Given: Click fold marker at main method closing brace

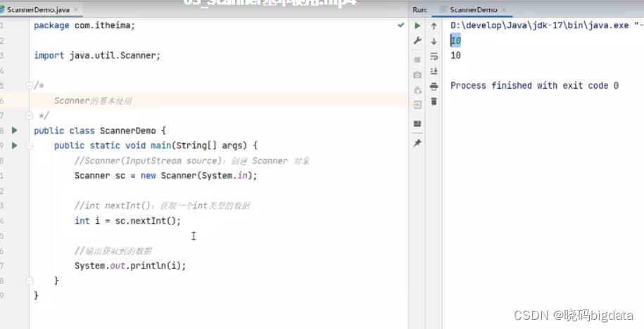Looking at the screenshot, I should pos(29,280).
